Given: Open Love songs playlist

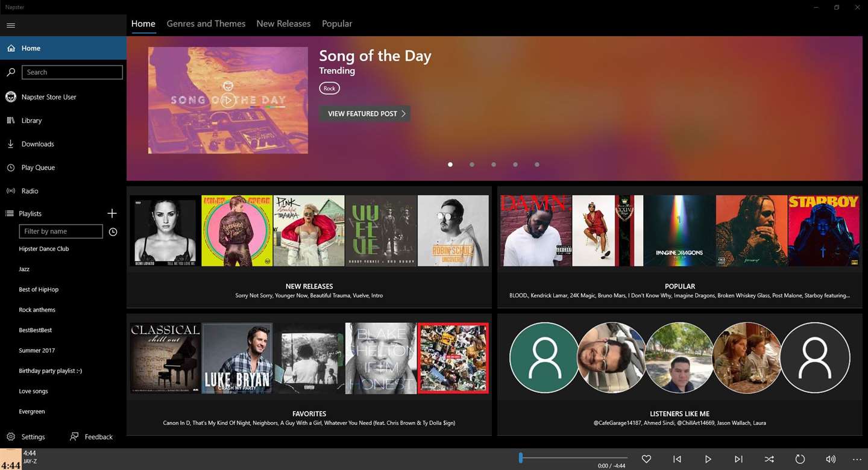Looking at the screenshot, I should [33, 392].
